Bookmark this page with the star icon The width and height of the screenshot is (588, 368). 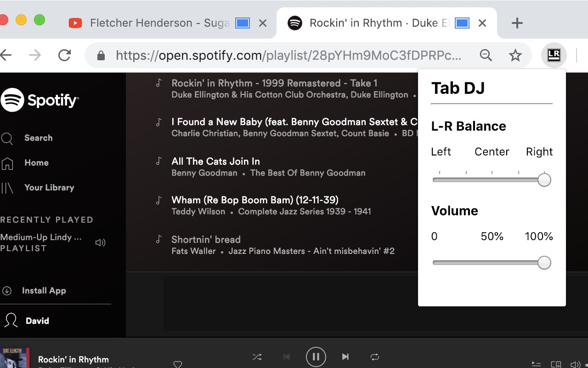tap(515, 56)
